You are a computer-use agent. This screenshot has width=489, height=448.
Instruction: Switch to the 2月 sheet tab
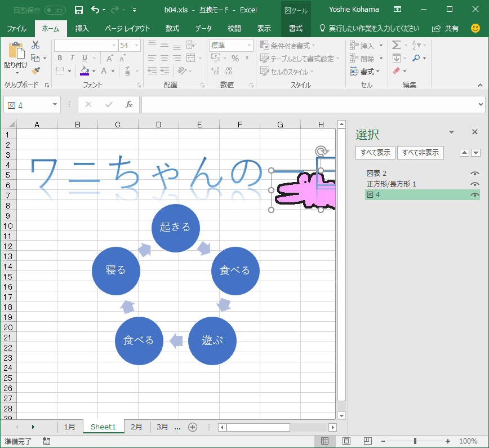point(136,427)
